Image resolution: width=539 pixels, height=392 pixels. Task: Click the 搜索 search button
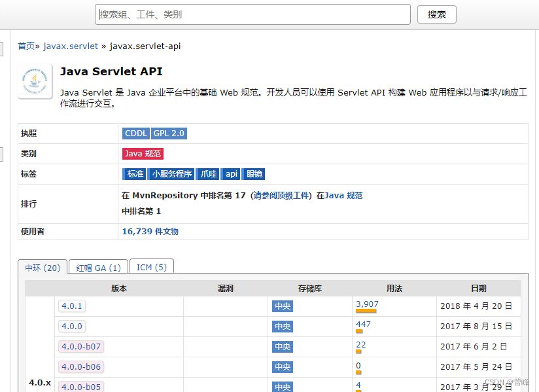(x=436, y=14)
